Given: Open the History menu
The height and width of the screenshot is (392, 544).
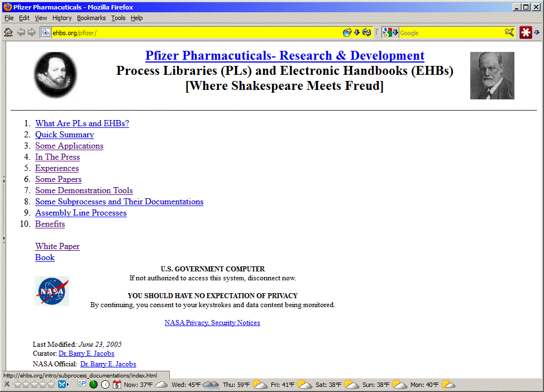Looking at the screenshot, I should pyautogui.click(x=62, y=18).
